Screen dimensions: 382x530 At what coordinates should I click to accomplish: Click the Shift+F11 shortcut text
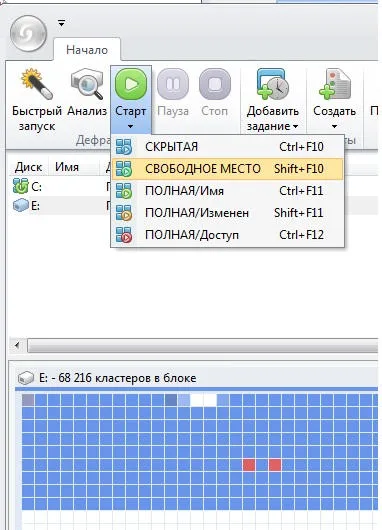click(x=299, y=213)
